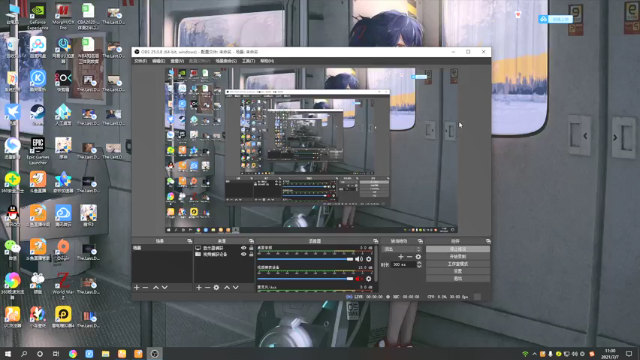
Task: Move the source down in the Sources panel
Action: pyautogui.click(x=236, y=288)
